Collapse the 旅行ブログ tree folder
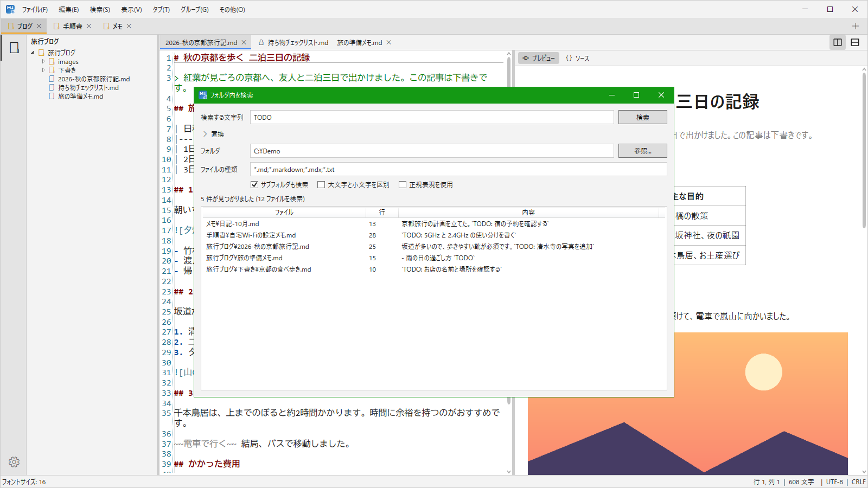Screen dimensions: 868x488 pos(33,53)
